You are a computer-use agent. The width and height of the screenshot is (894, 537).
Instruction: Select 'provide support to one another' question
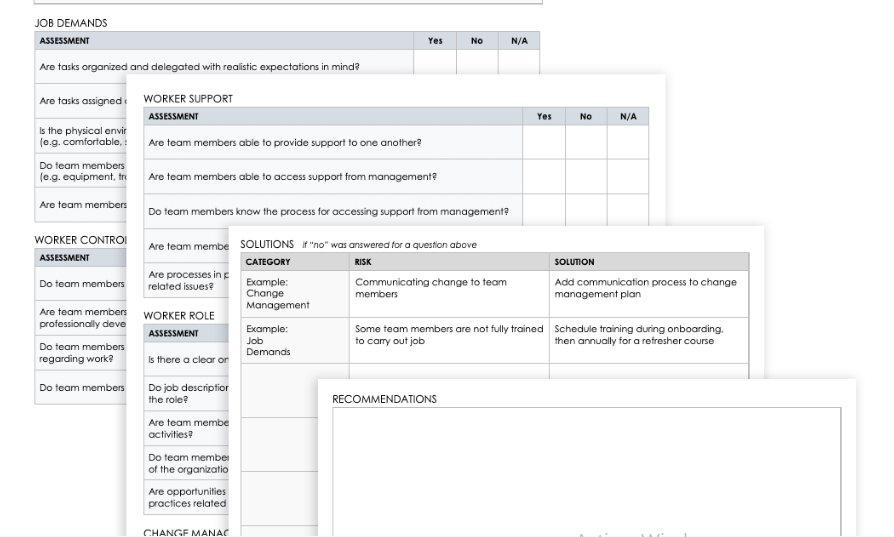(x=285, y=143)
